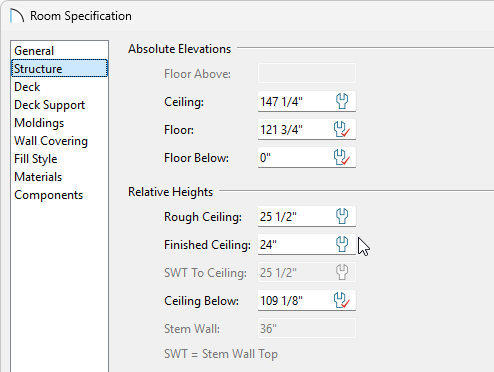Image resolution: width=494 pixels, height=372 pixels.
Task: Click the Room Specification title bar icon
Action: [17, 16]
